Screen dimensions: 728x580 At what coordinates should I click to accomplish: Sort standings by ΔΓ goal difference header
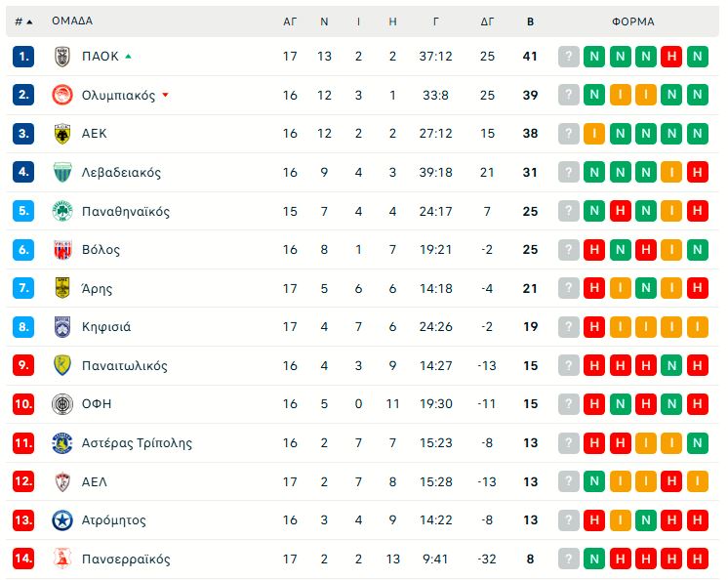[488, 21]
